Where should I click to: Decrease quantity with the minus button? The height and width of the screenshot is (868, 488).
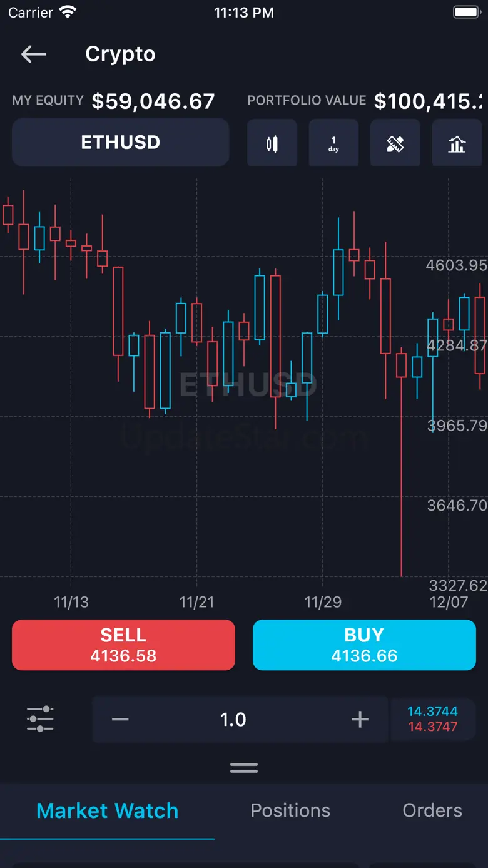tap(120, 719)
